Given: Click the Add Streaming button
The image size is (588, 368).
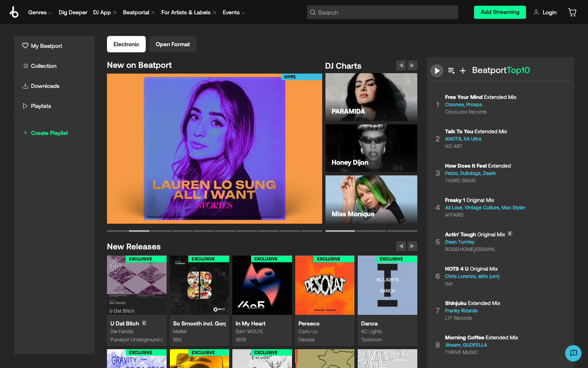Looking at the screenshot, I should 500,12.
